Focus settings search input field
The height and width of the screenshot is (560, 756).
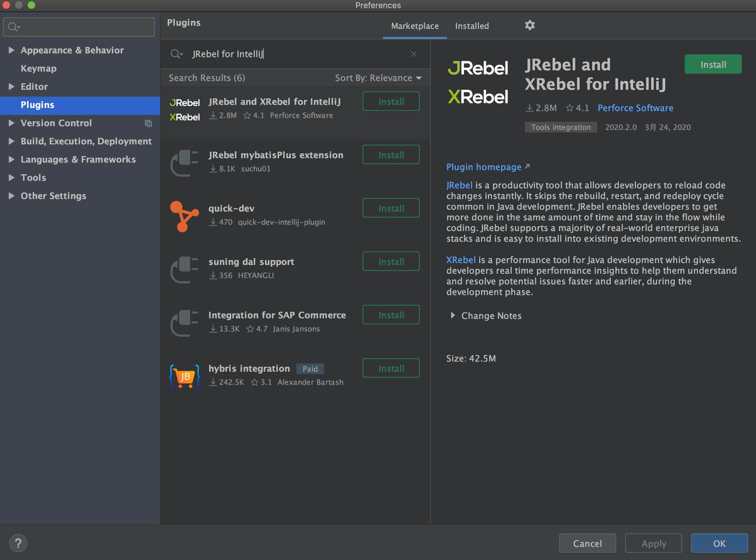coord(79,27)
